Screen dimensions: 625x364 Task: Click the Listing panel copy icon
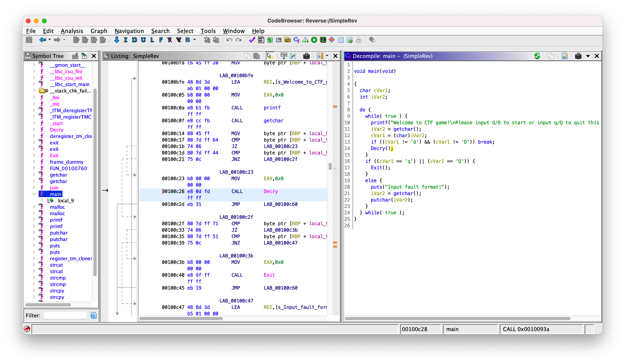point(247,56)
